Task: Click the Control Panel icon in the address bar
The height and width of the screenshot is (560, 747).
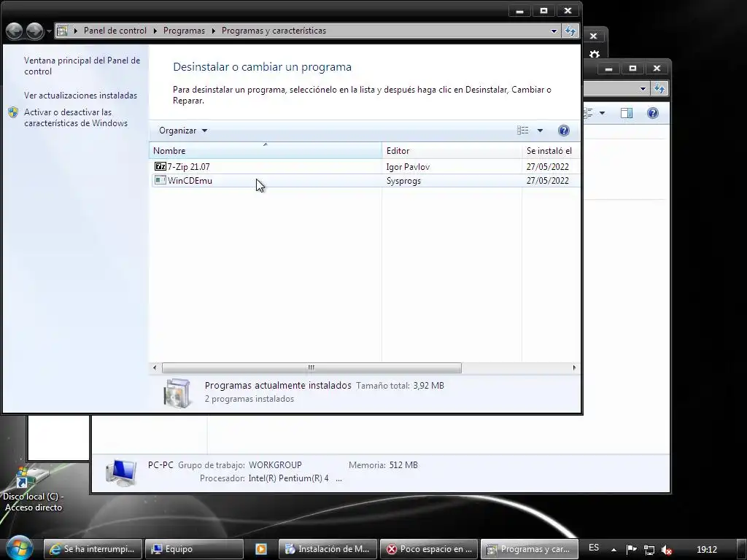Action: (x=62, y=31)
